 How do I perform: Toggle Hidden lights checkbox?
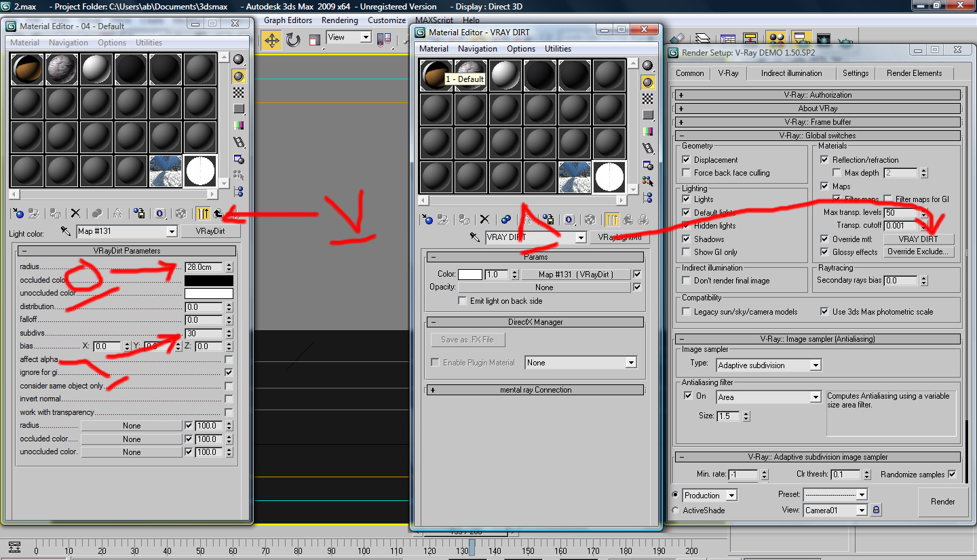tap(687, 226)
